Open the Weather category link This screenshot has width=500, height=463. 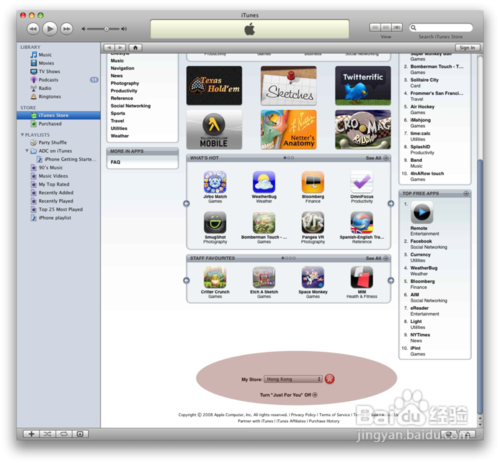tap(120, 136)
